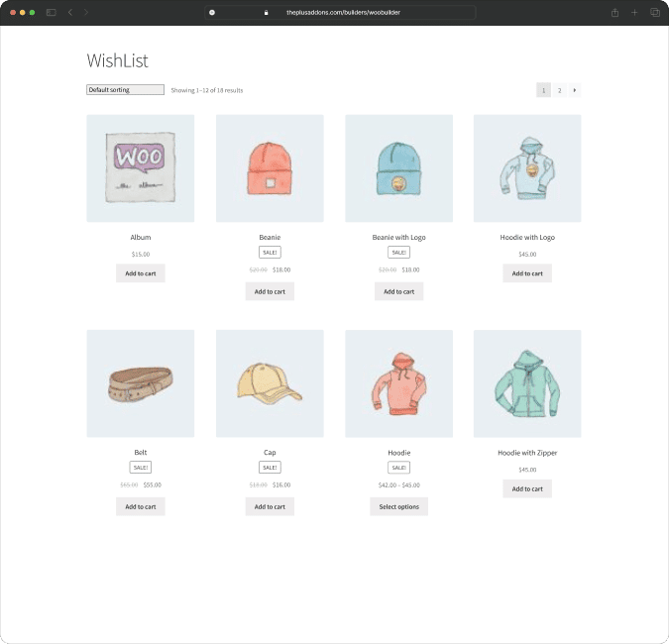Open a new tab with plus icon
The height and width of the screenshot is (644, 669).
pyautogui.click(x=634, y=12)
